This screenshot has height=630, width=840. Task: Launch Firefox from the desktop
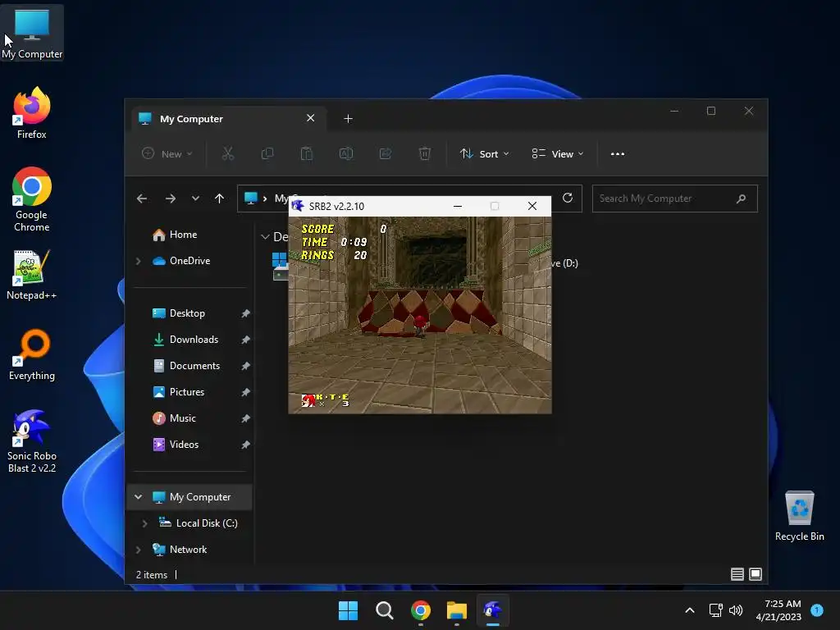32,113
